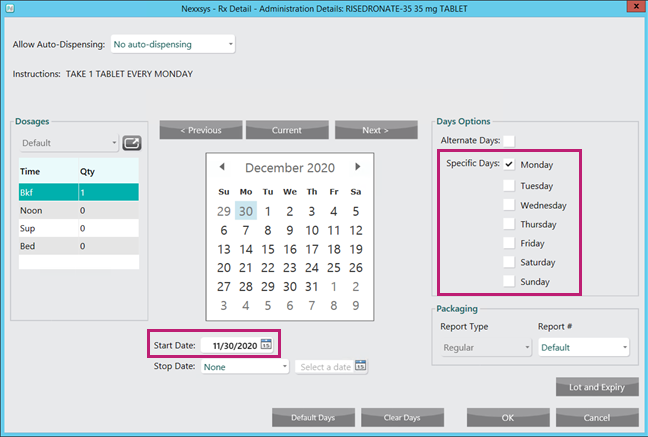
Task: Open the Start Date calendar picker icon
Action: (x=266, y=345)
